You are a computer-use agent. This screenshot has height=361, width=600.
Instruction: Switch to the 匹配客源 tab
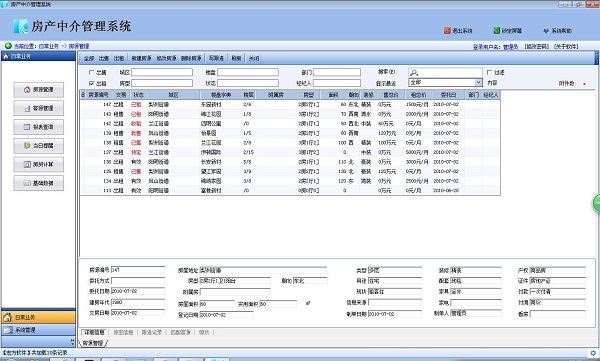(181, 332)
